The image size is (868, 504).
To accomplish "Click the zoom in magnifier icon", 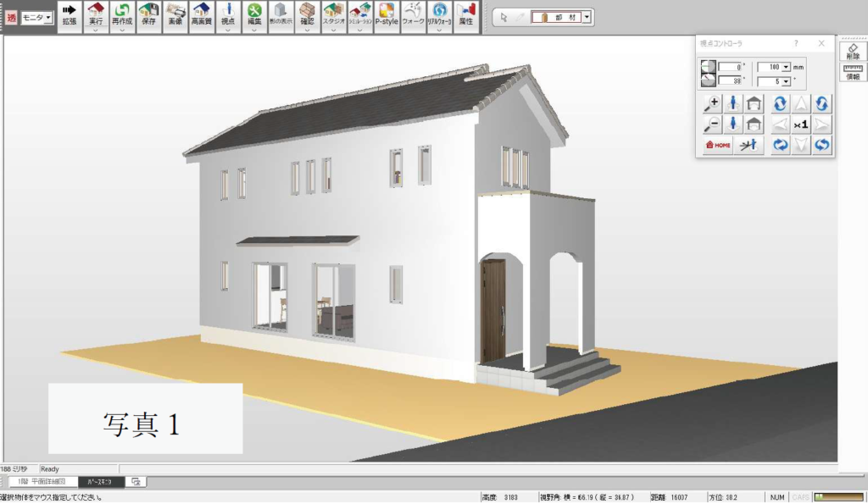I will tap(713, 103).
